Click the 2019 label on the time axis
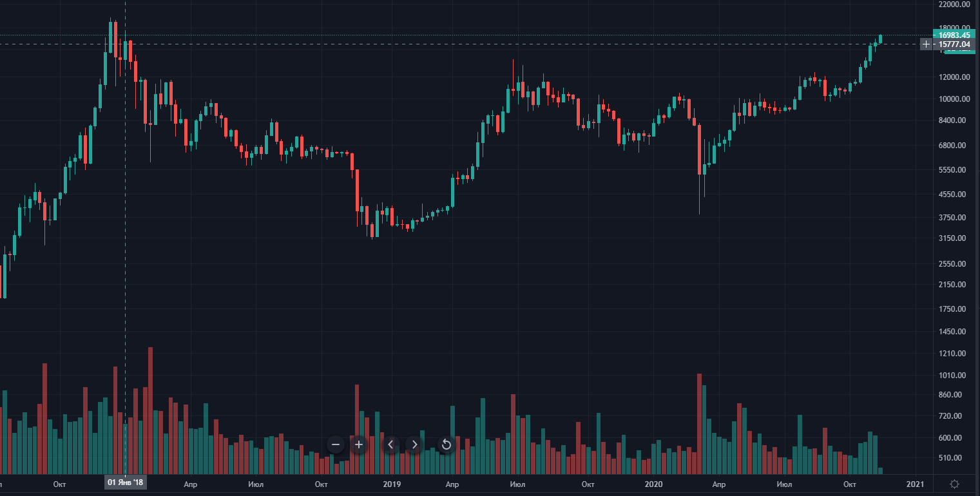 coord(392,484)
